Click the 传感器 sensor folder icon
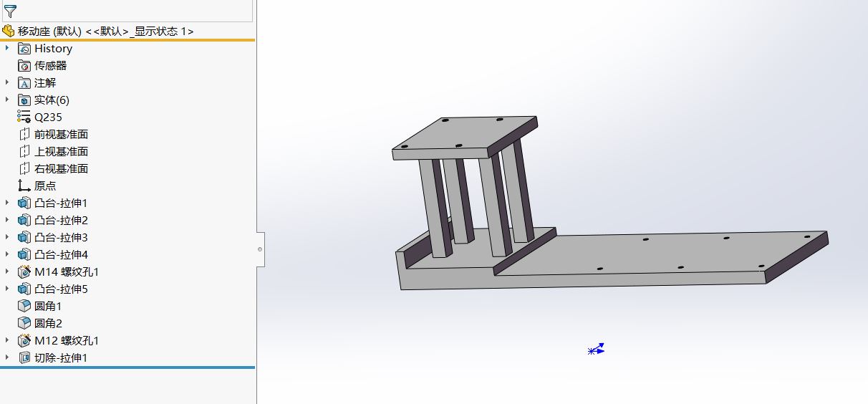Viewport: 868px width, 404px height. tap(24, 66)
